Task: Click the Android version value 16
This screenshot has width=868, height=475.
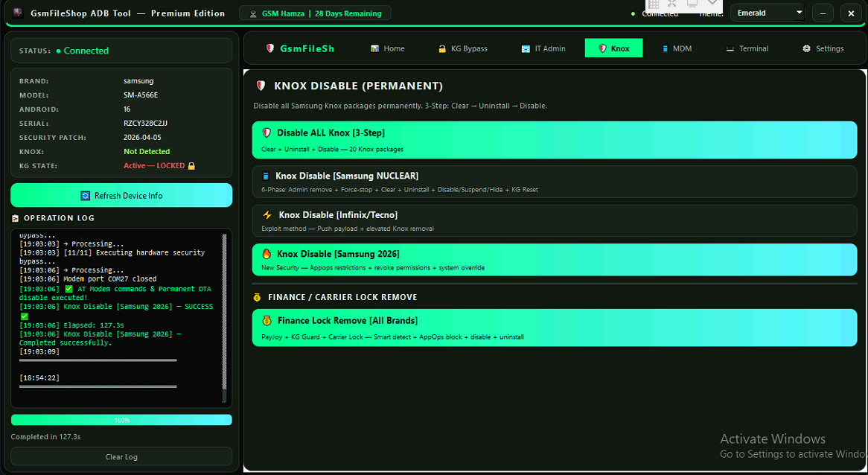Action: [x=127, y=109]
